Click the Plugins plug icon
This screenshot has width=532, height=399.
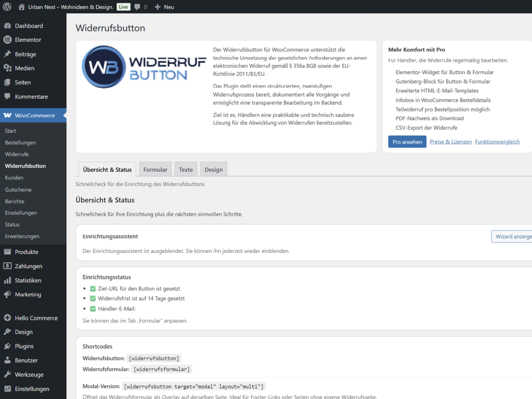click(7, 346)
